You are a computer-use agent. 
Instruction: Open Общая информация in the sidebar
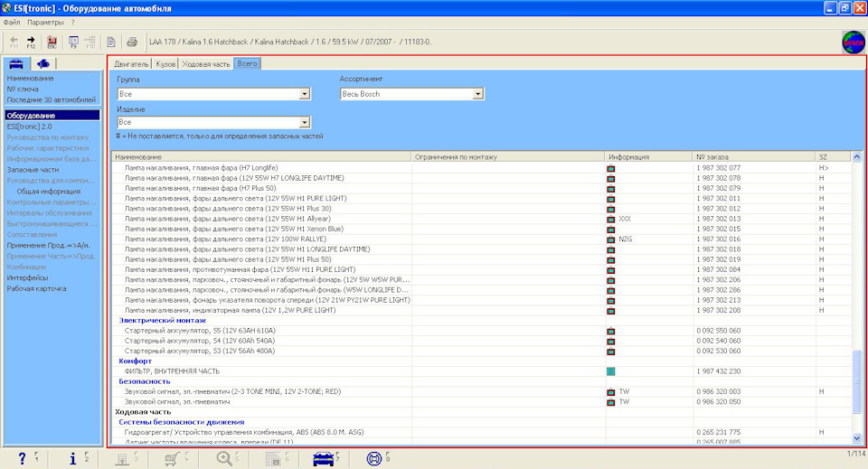click(x=49, y=192)
